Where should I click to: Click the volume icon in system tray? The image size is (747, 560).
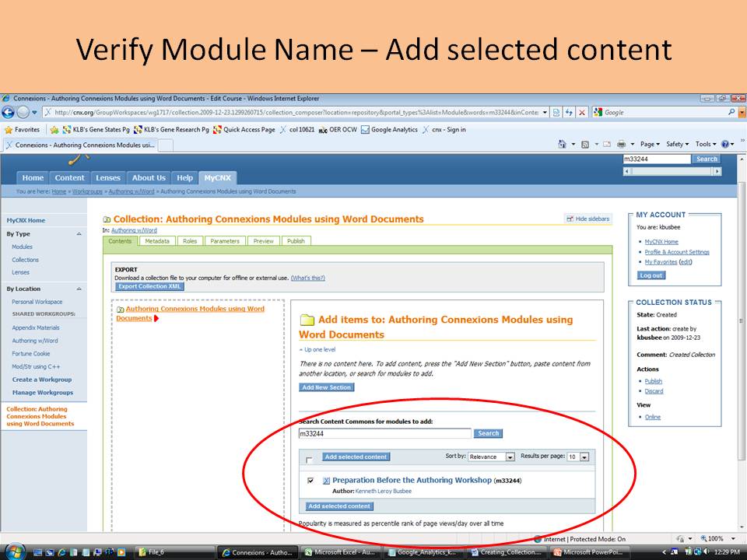(707, 552)
